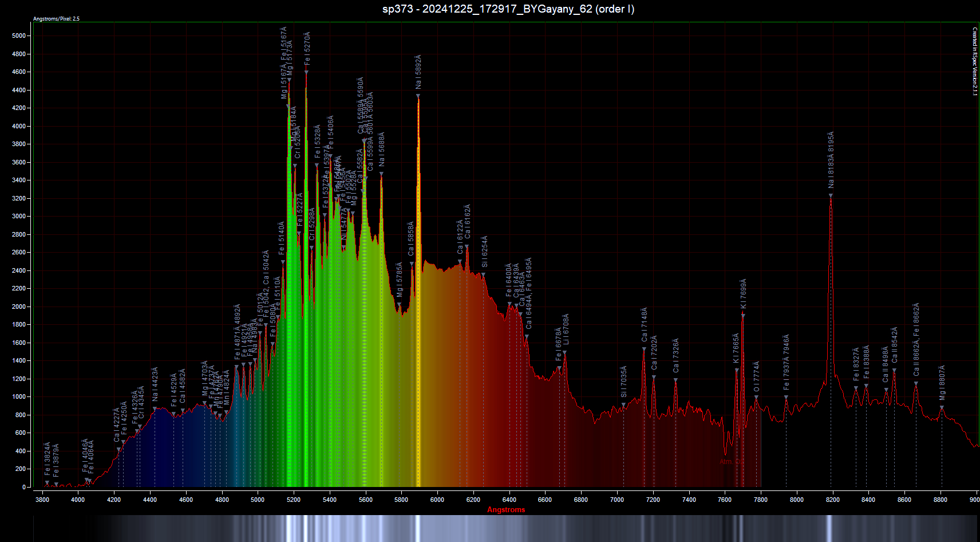
Task: Click the O I 7774Å line label
Action: (x=756, y=376)
